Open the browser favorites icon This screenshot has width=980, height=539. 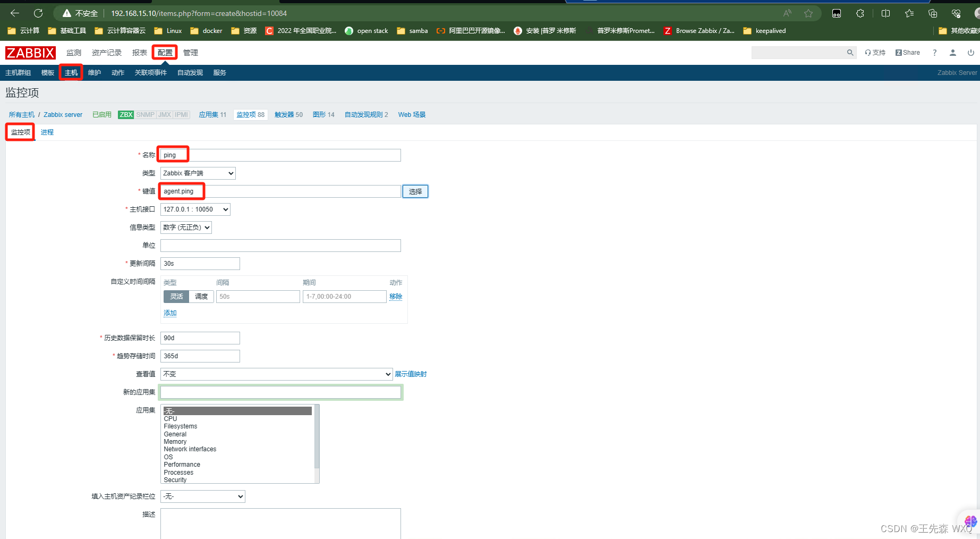(909, 13)
